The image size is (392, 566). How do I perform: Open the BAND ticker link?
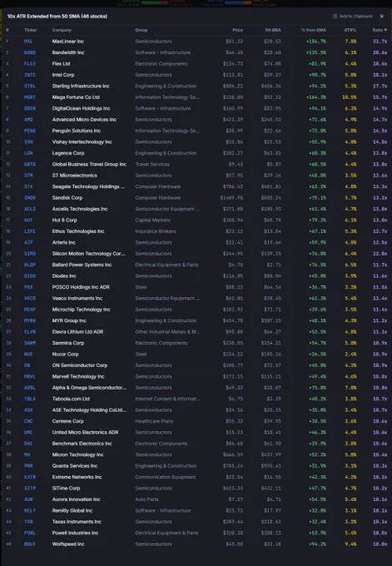[30, 52]
